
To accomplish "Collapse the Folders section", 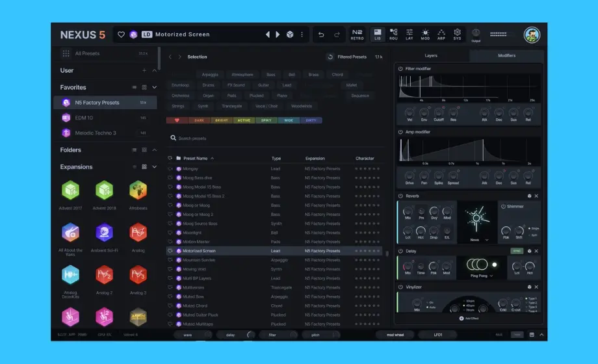I will [x=155, y=150].
